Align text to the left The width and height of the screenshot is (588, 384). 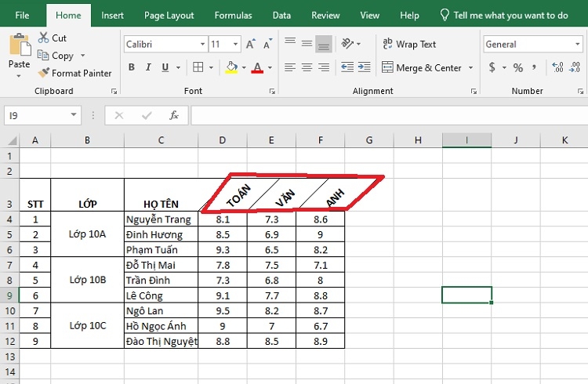290,67
